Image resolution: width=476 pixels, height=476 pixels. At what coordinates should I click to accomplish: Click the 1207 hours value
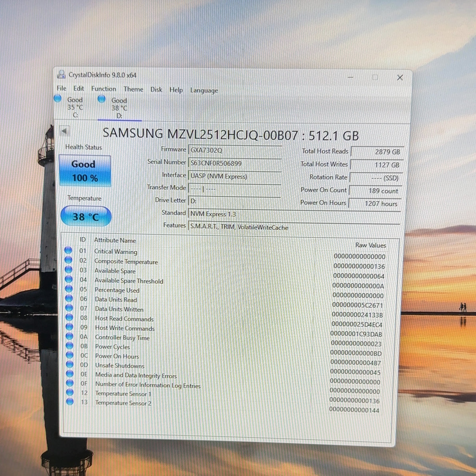pyautogui.click(x=374, y=203)
